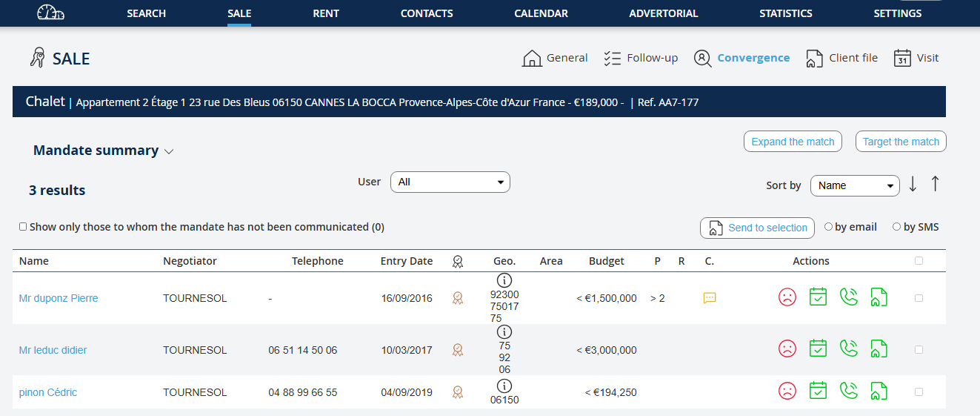
Task: Sort results ascending with up arrow
Action: [935, 184]
